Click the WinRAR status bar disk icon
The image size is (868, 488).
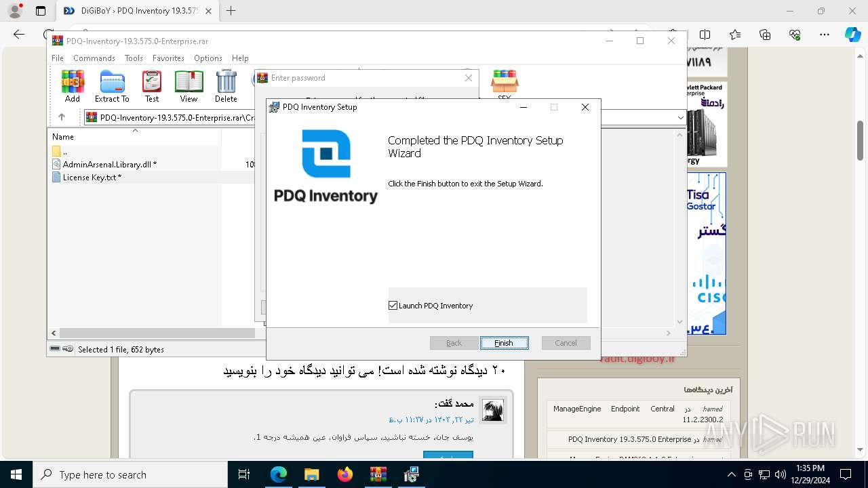click(55, 349)
